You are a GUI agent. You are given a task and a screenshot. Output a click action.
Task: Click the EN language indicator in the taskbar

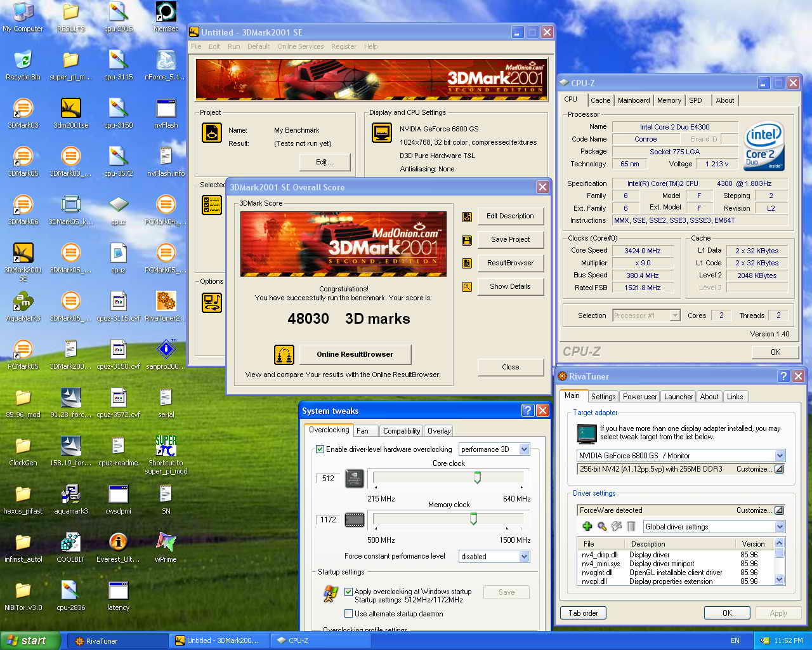click(735, 640)
